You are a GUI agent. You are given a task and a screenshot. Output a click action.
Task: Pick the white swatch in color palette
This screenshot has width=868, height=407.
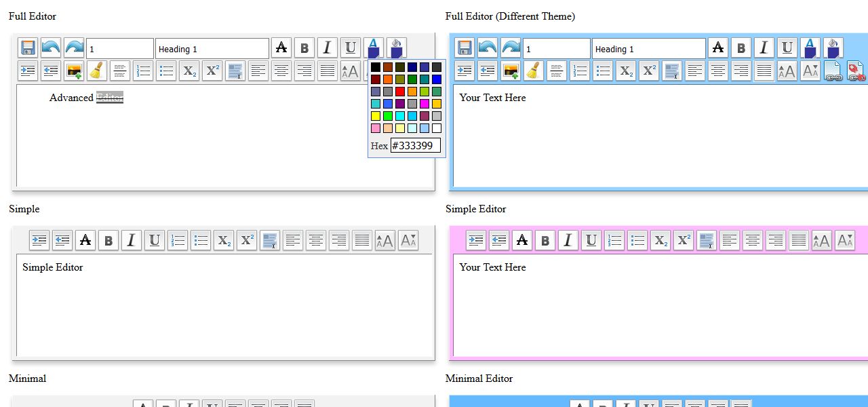tap(437, 128)
